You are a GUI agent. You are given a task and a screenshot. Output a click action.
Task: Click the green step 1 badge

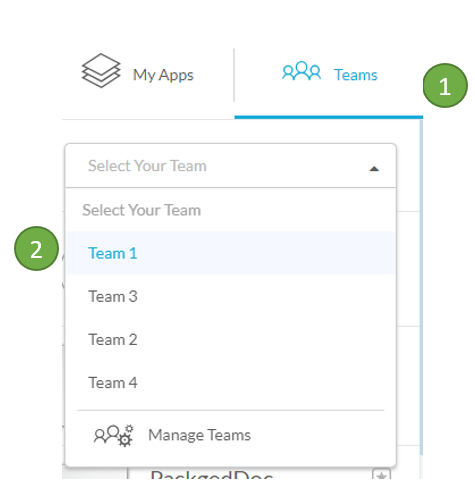click(x=445, y=86)
